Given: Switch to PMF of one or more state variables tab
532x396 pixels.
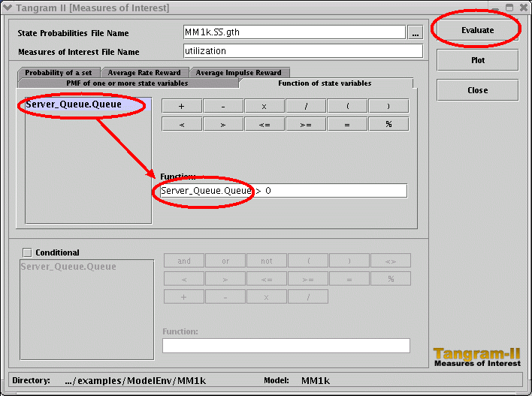Looking at the screenshot, I should [x=128, y=83].
